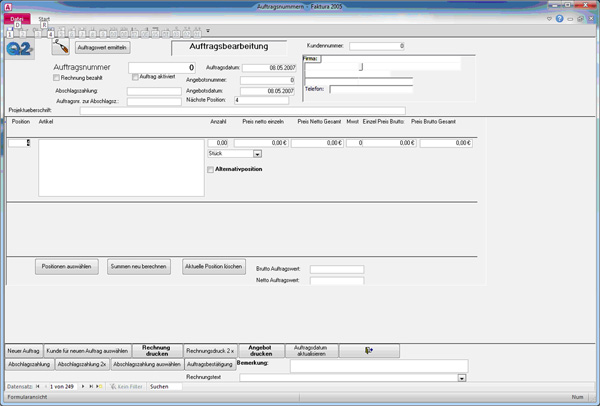Click the Kundennummer field

377,46
